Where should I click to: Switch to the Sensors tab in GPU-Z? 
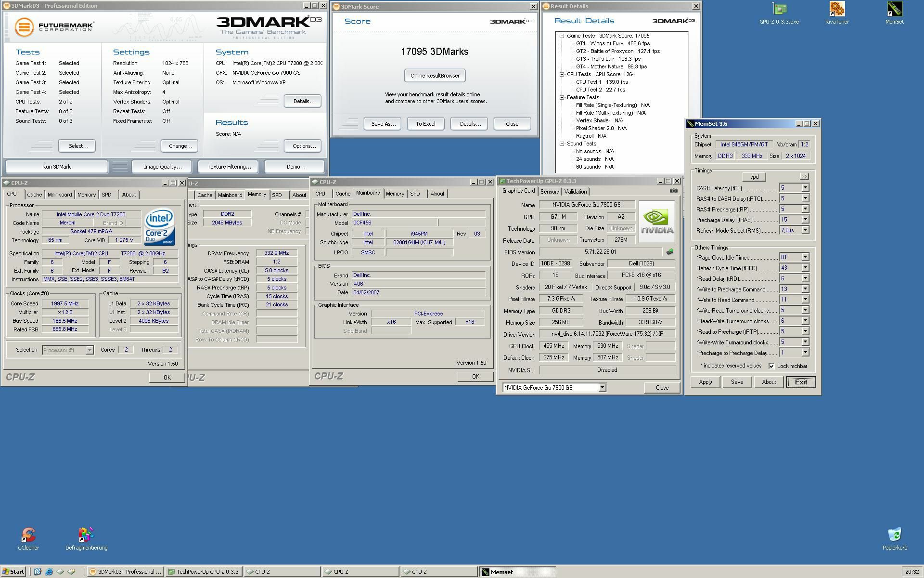[x=549, y=192]
